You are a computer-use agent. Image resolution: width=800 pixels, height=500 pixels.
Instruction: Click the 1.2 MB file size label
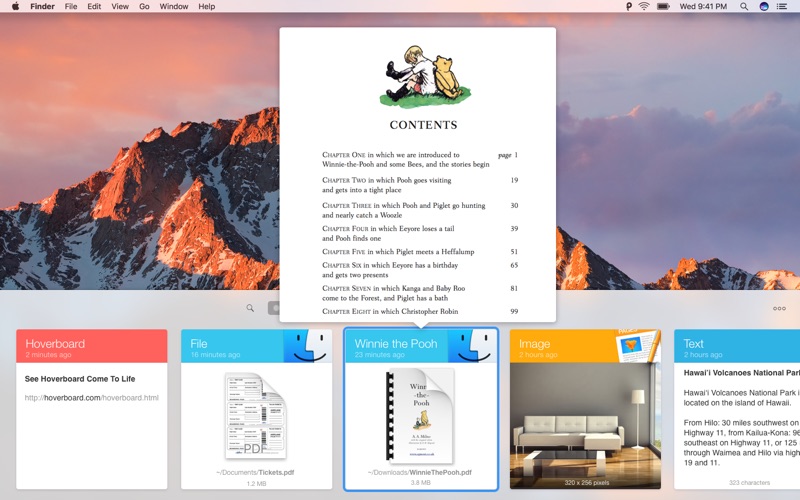tap(256, 483)
